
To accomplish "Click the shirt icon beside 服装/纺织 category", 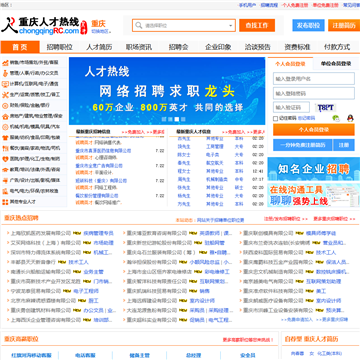I will (x=5, y=137).
